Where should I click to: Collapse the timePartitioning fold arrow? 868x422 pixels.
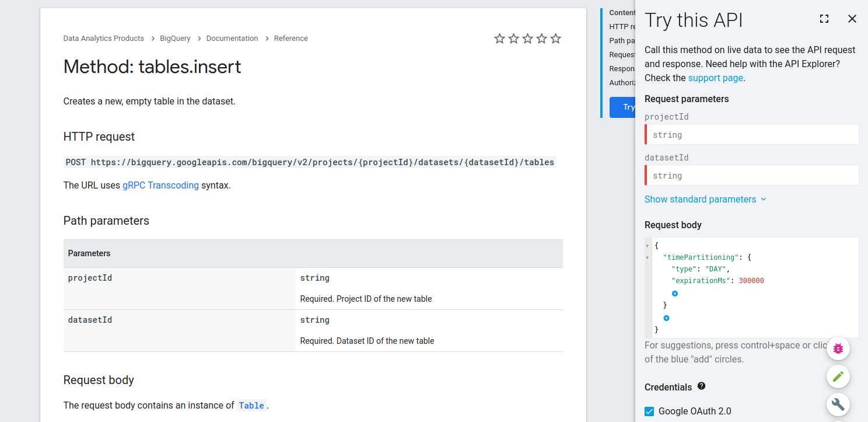click(x=647, y=257)
